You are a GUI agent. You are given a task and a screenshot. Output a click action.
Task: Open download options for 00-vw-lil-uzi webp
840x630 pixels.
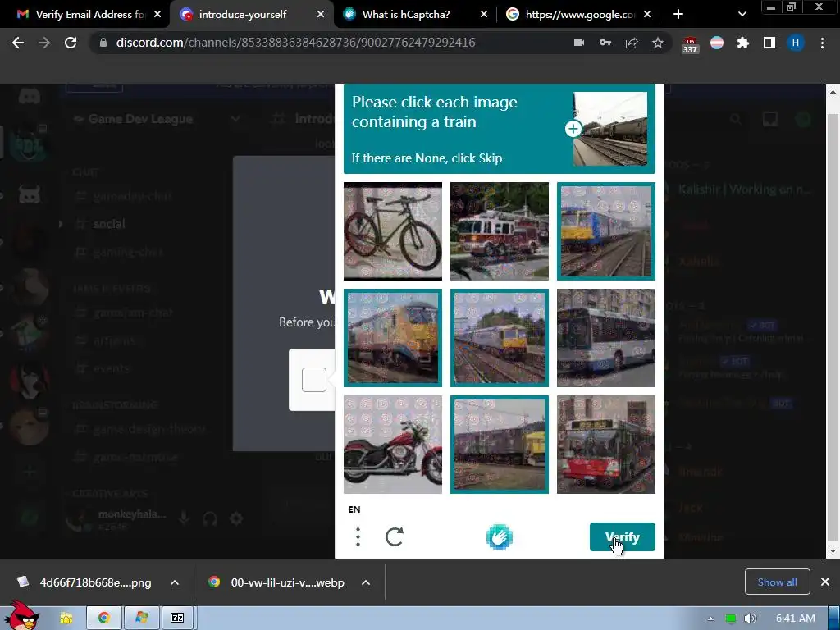366,582
